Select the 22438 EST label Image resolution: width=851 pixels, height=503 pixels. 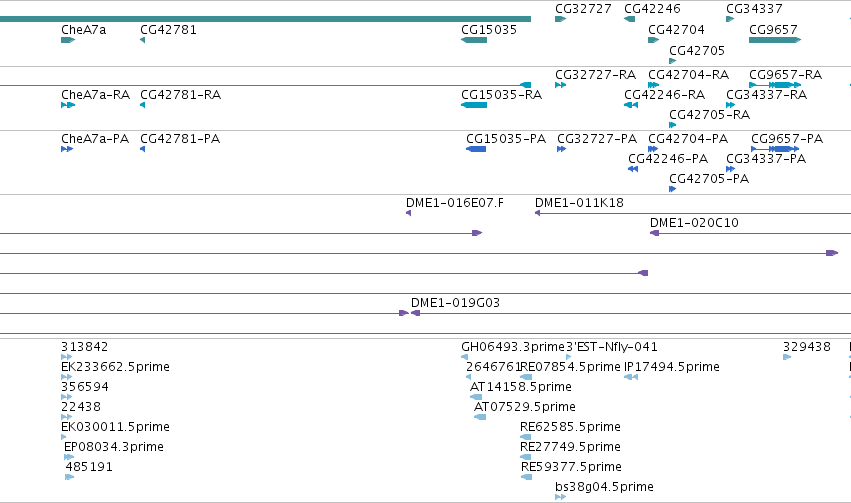tap(81, 407)
